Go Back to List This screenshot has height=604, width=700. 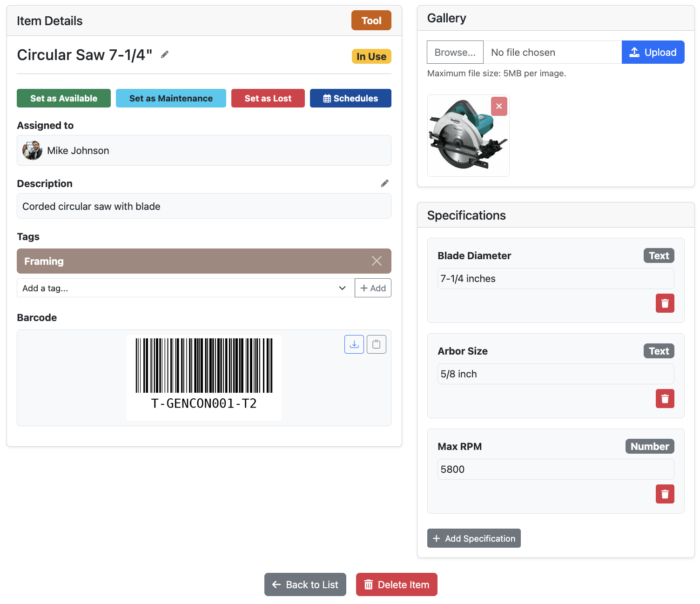point(305,584)
